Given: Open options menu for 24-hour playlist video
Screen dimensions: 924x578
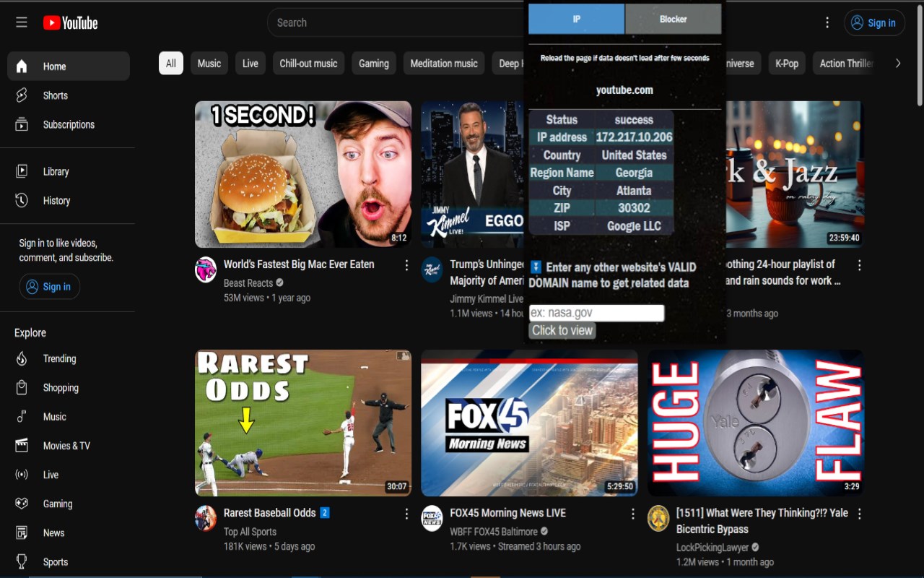Looking at the screenshot, I should click(x=859, y=265).
